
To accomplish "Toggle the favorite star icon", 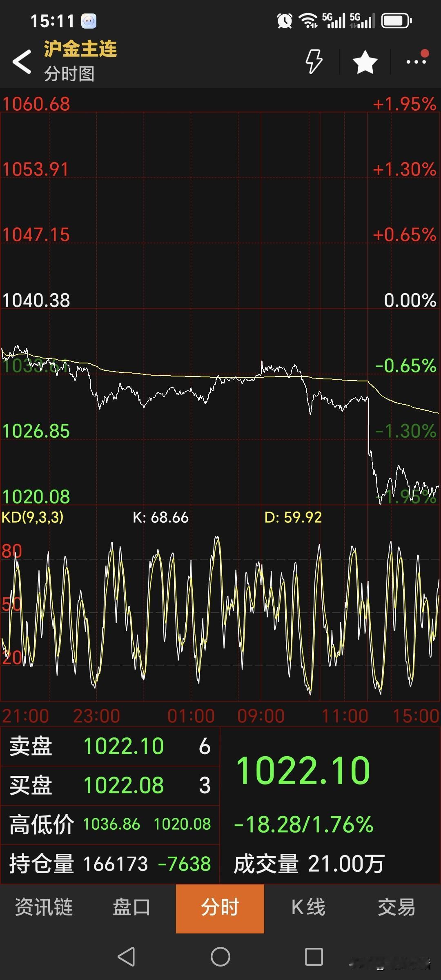I will tap(365, 62).
